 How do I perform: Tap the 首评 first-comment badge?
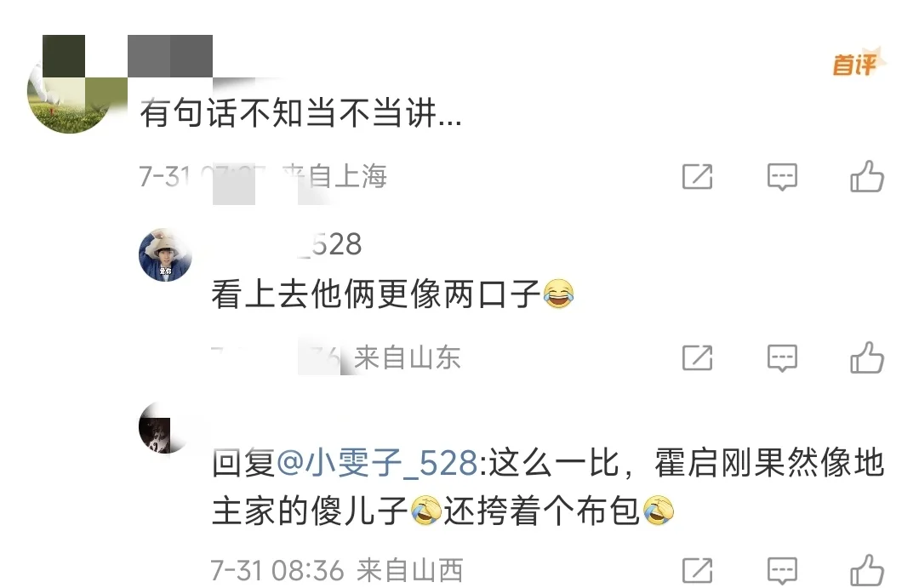pos(858,63)
